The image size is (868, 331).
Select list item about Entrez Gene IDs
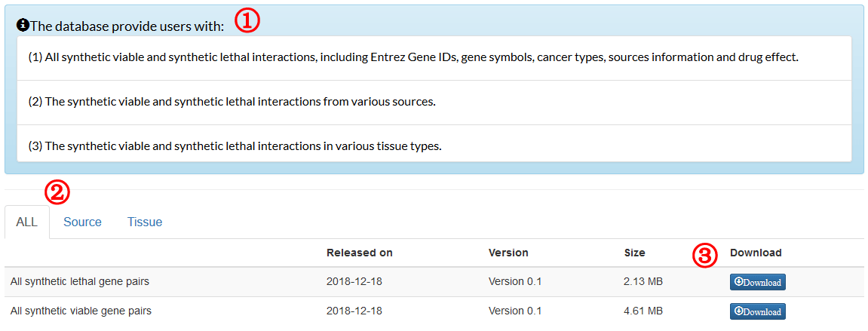coord(413,57)
